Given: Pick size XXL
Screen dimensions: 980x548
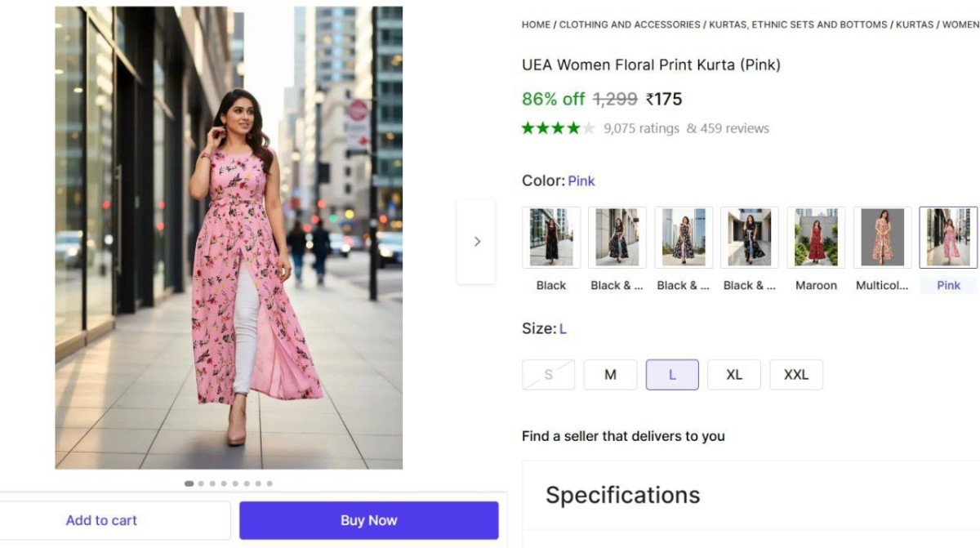Looking at the screenshot, I should (796, 375).
